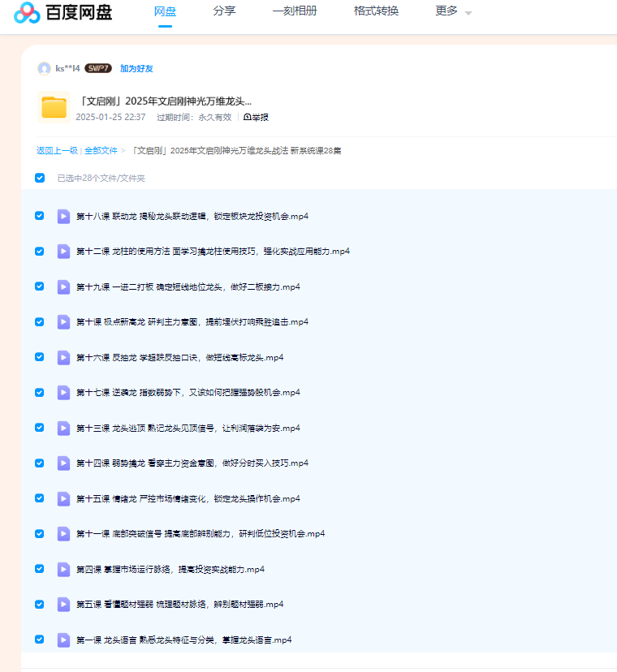Click the video icon of 第四课 掌握市场运行脉络
Screen dimensions: 617x672
(x=63, y=570)
